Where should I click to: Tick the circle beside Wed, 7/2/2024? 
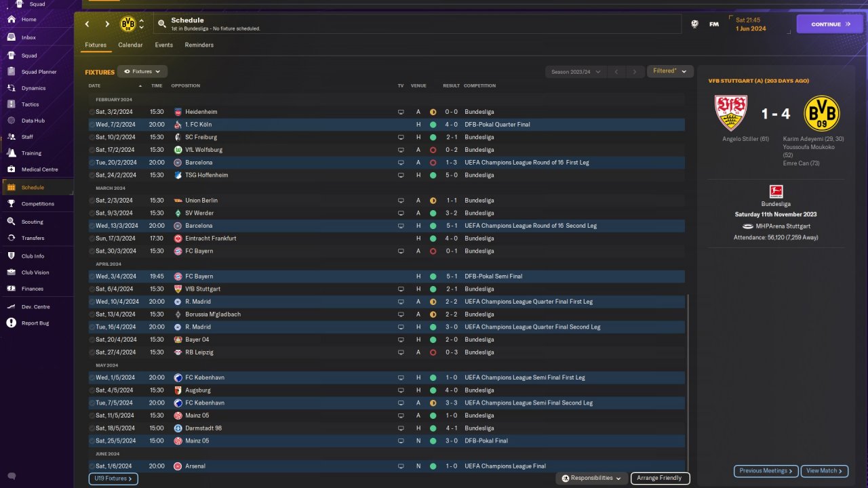coord(92,125)
